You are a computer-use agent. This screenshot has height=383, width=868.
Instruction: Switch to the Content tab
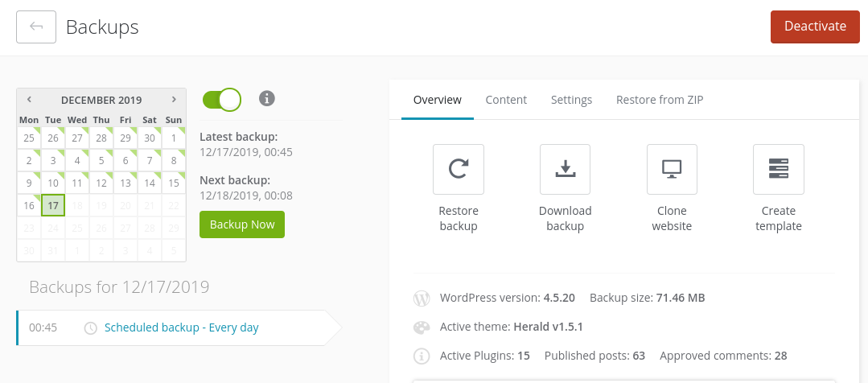click(x=506, y=100)
